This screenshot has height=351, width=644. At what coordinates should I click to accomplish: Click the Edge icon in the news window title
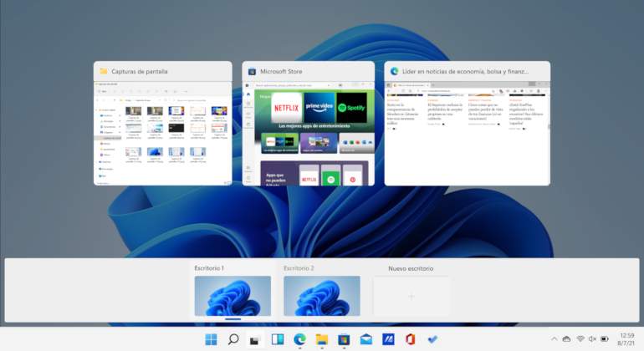395,71
